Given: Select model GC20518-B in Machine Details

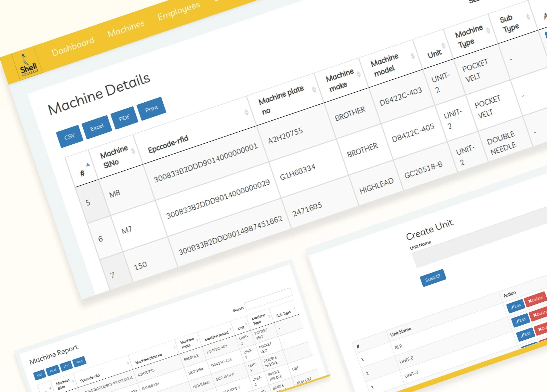Looking at the screenshot, I should 424,170.
